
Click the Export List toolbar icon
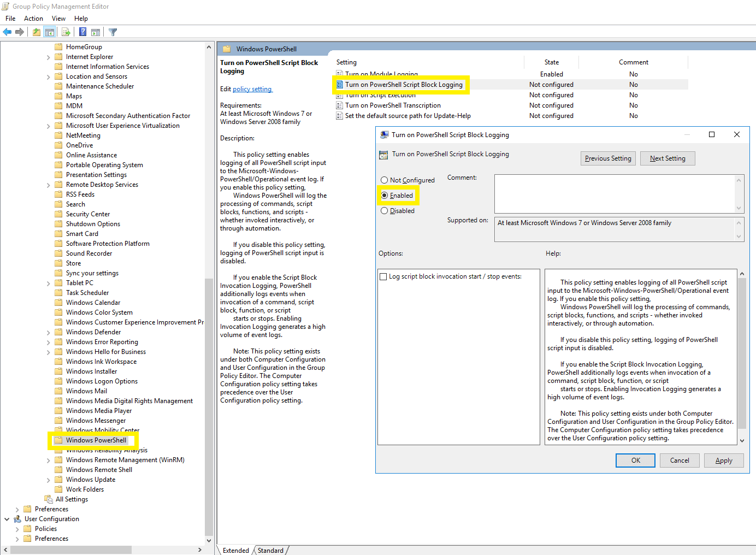(66, 32)
